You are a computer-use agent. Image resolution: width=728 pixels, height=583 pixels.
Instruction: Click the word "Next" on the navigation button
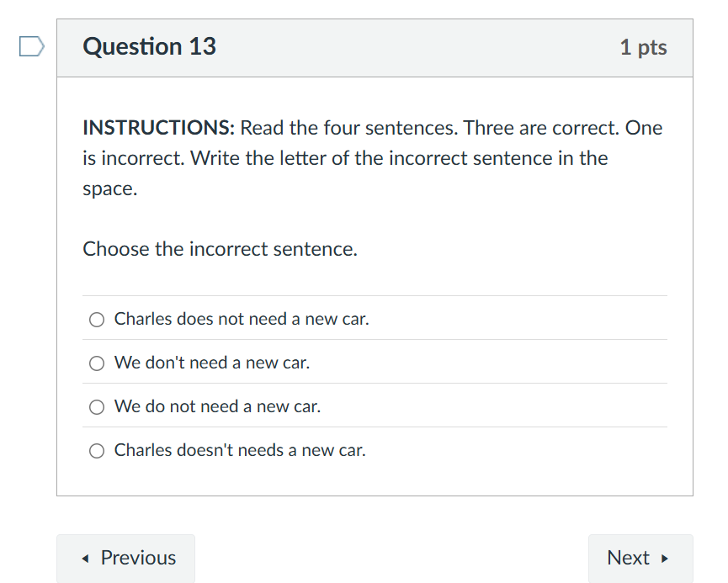(628, 558)
